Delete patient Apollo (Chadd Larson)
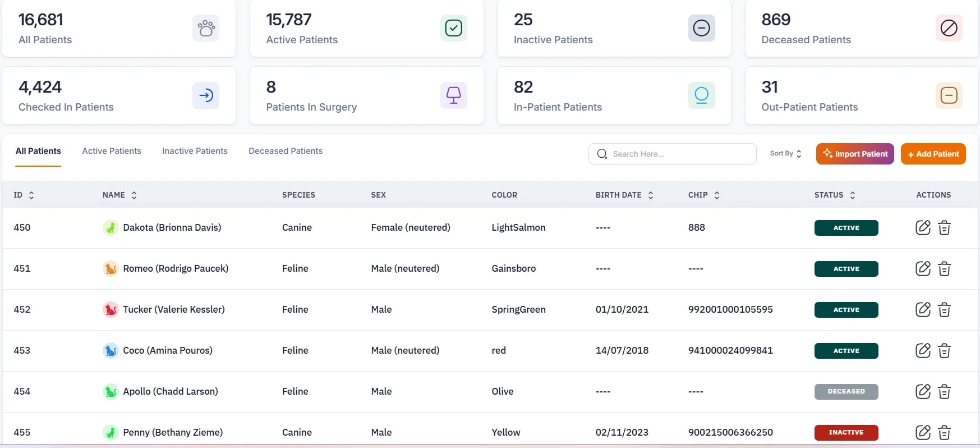This screenshot has width=980, height=448. pos(944,392)
